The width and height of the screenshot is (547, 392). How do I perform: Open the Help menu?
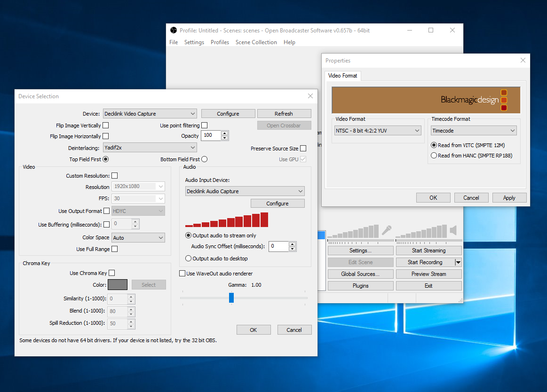tap(289, 42)
